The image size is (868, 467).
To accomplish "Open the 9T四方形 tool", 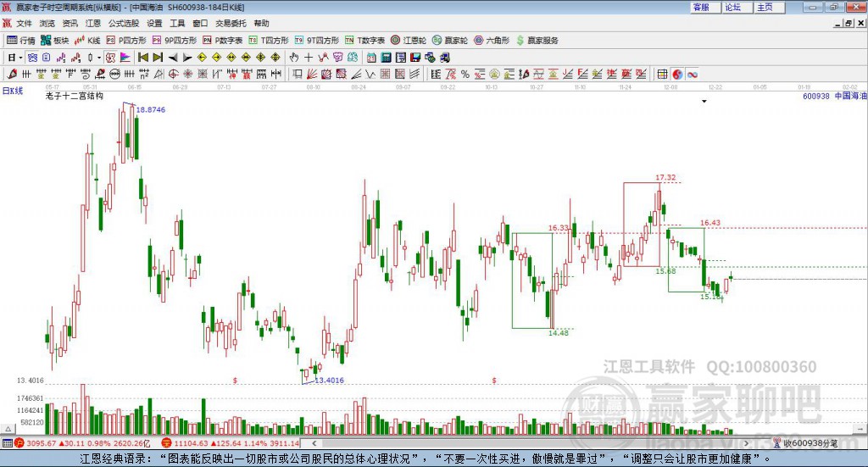I will (x=317, y=41).
